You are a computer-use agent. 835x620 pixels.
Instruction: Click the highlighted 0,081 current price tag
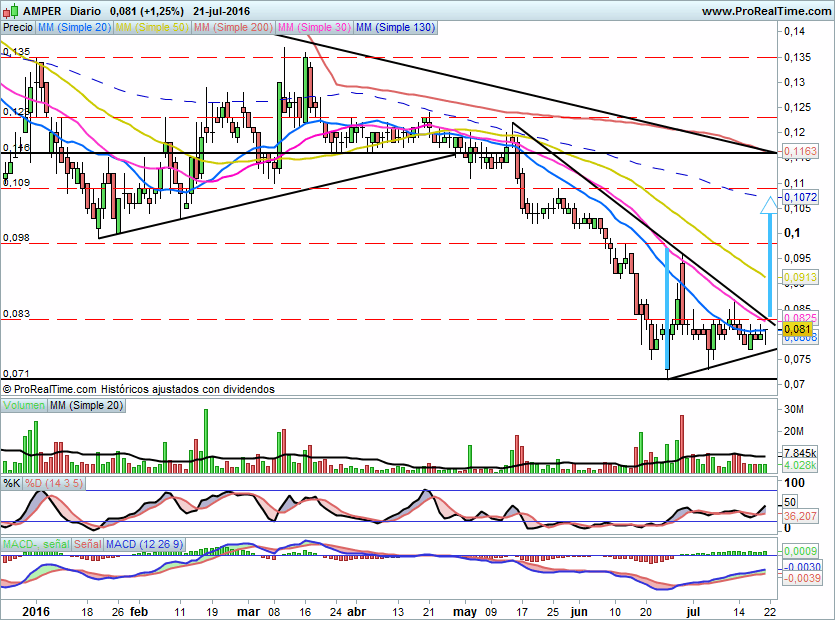798,329
